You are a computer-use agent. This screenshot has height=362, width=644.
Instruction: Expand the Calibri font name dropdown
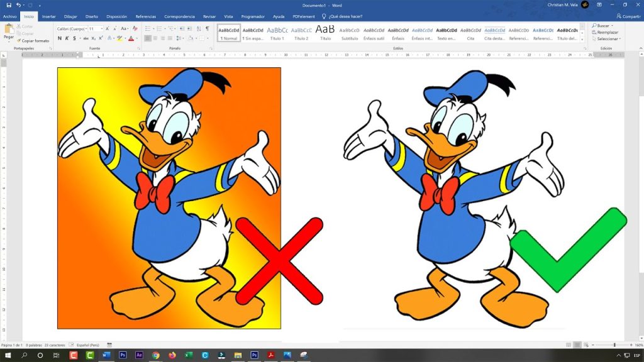tap(87, 28)
